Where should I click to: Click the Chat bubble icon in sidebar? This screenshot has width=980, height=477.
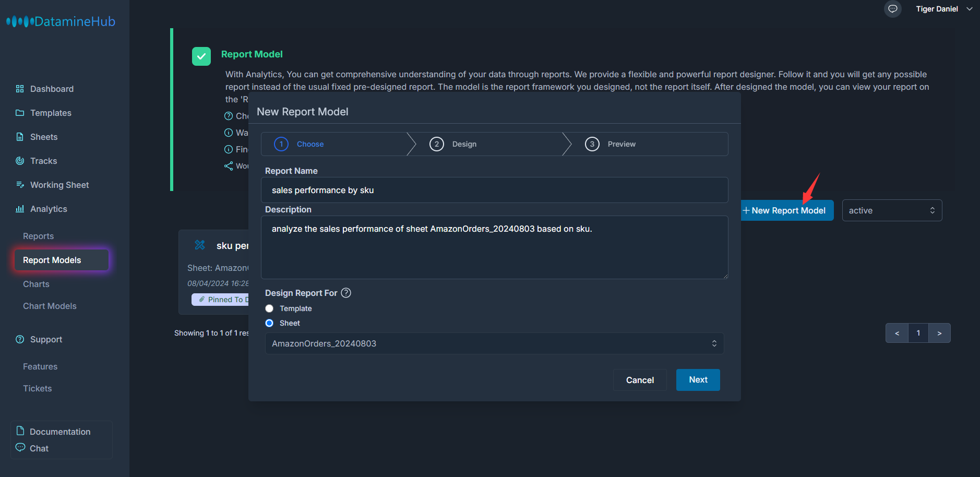coord(20,447)
